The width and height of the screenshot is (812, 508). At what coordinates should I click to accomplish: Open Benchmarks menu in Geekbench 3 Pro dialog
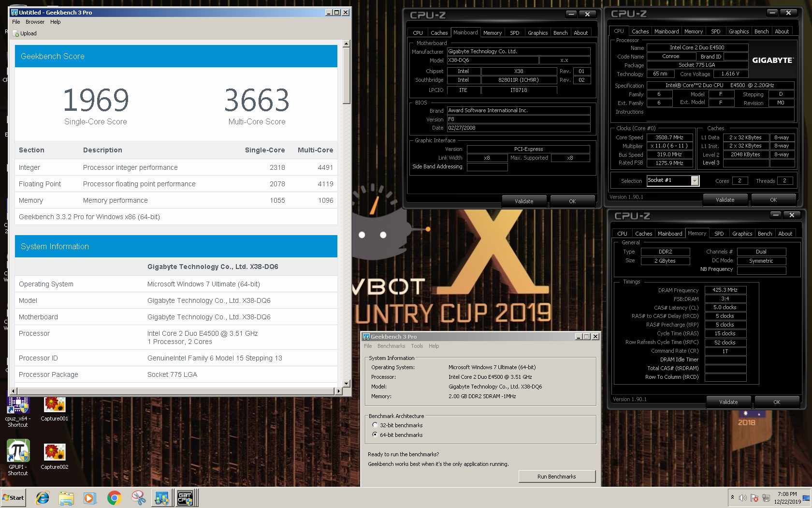391,346
